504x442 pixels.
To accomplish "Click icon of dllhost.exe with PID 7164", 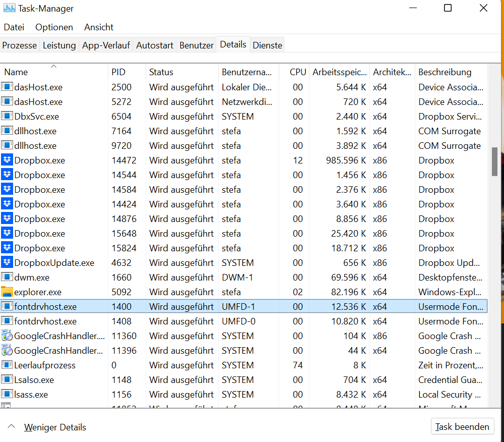I will pyautogui.click(x=7, y=131).
